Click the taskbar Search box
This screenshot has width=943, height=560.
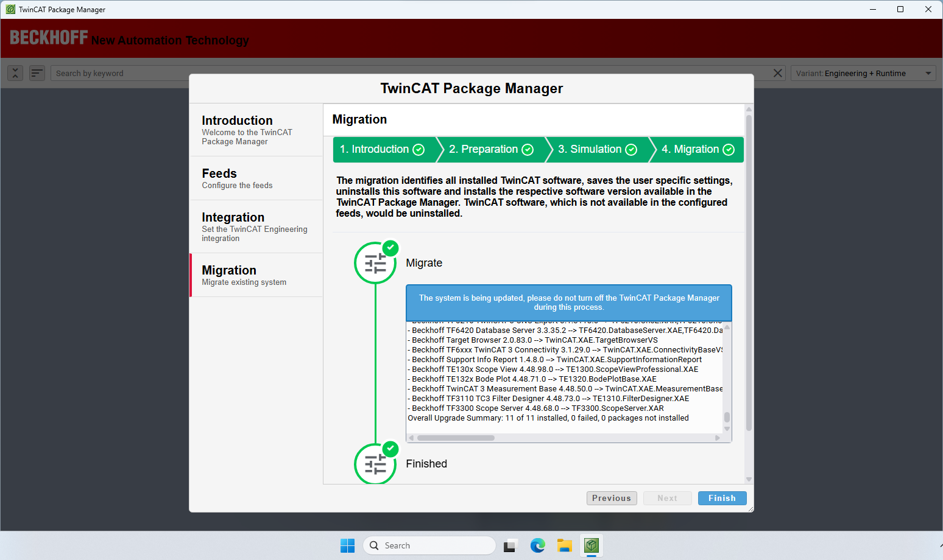[429, 545]
